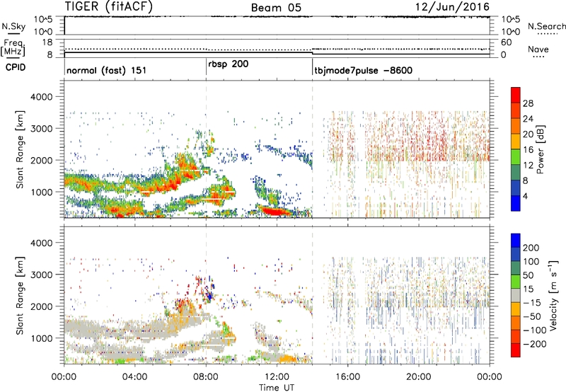
Task: Click the blue top of Velocity colorbar
Action: tap(516, 241)
